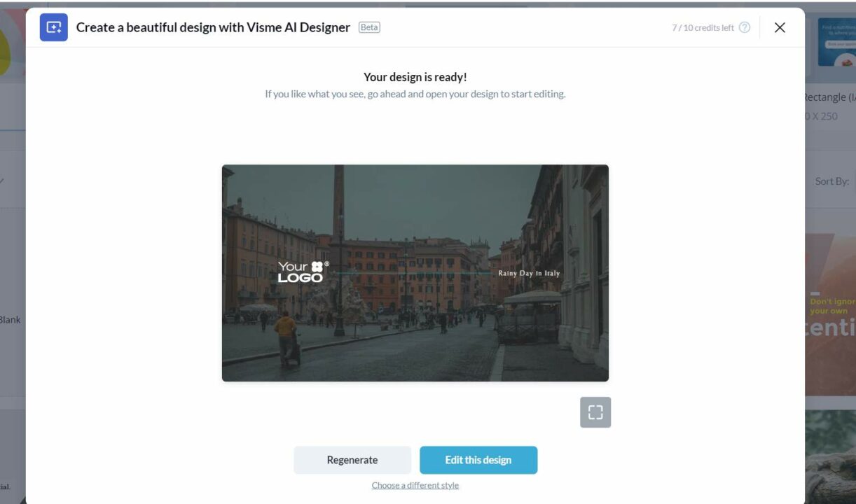Click the Edit this design button

pyautogui.click(x=478, y=460)
